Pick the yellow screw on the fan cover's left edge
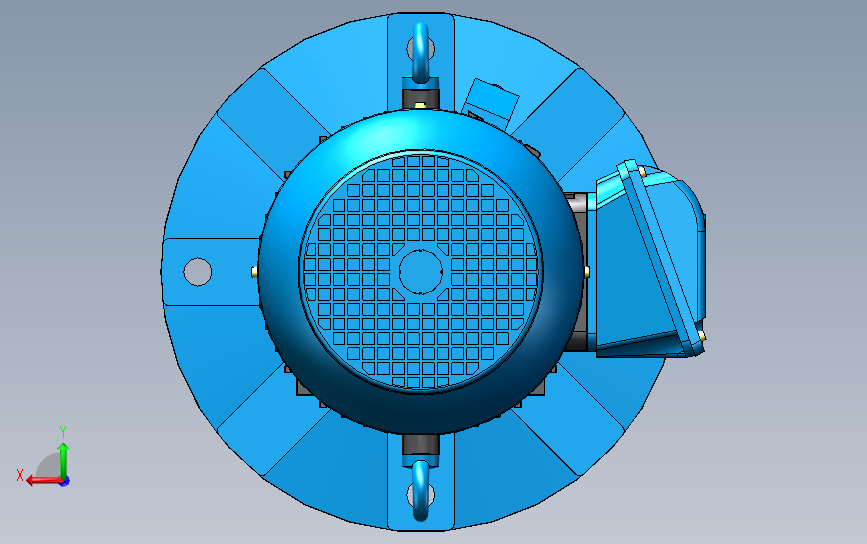867x544 pixels. 254,271
